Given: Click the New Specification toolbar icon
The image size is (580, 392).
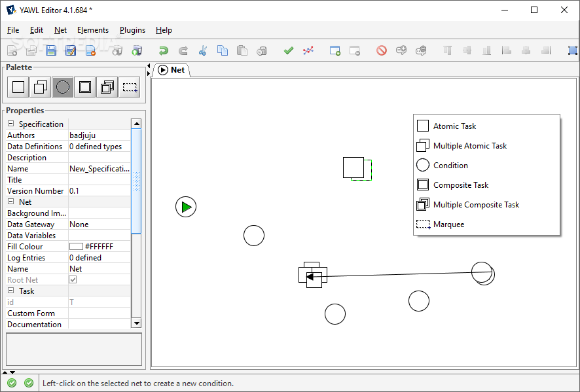Looking at the screenshot, I should click(12, 50).
